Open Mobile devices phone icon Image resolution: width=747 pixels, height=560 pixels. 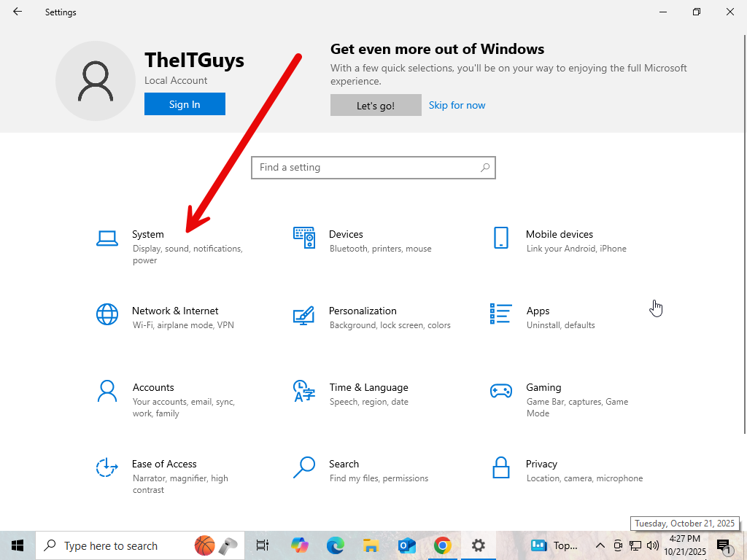click(500, 238)
